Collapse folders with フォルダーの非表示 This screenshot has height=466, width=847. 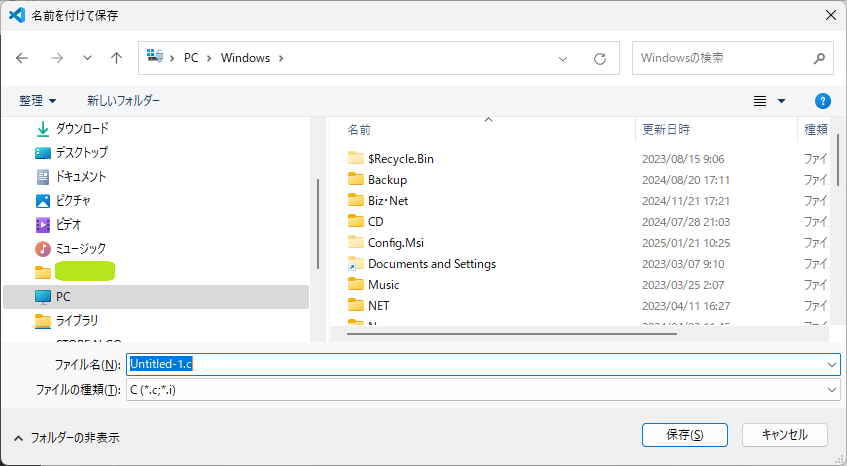(x=66, y=437)
